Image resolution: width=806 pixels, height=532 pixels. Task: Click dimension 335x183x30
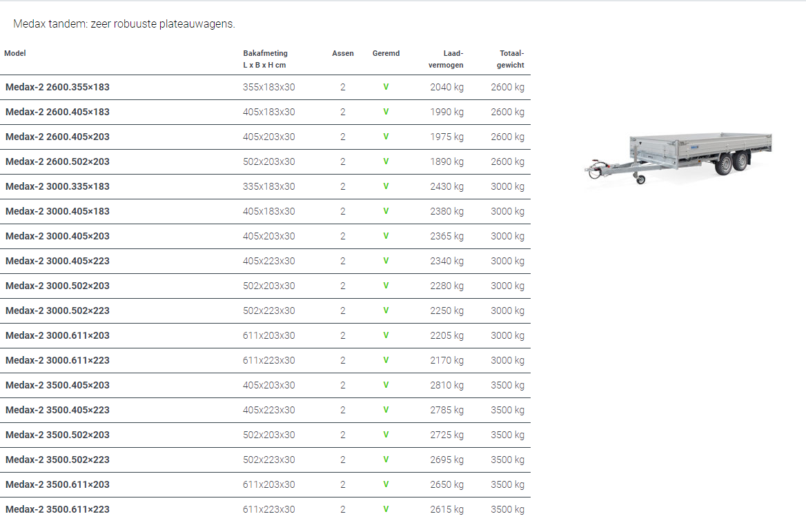pyautogui.click(x=269, y=186)
